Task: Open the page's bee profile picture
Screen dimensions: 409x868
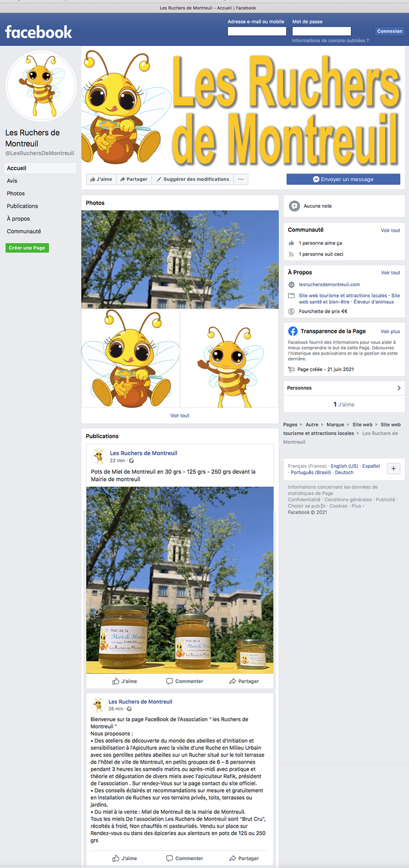Action: tap(41, 86)
